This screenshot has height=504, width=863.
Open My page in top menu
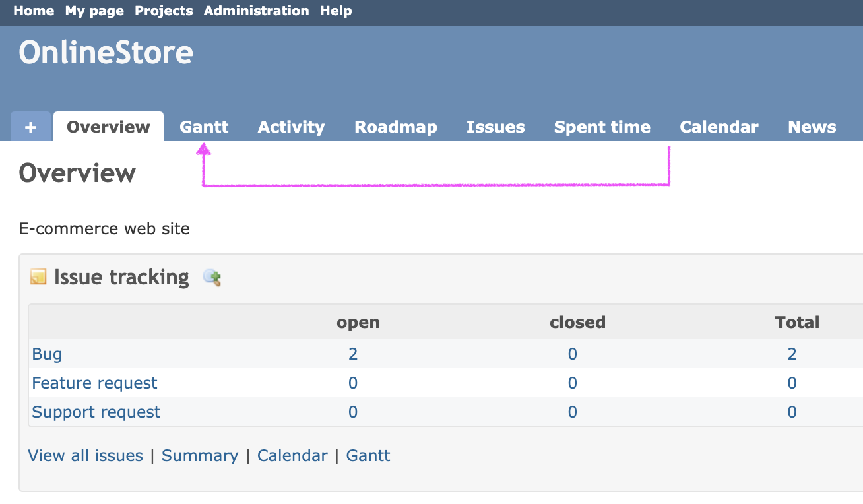point(94,11)
